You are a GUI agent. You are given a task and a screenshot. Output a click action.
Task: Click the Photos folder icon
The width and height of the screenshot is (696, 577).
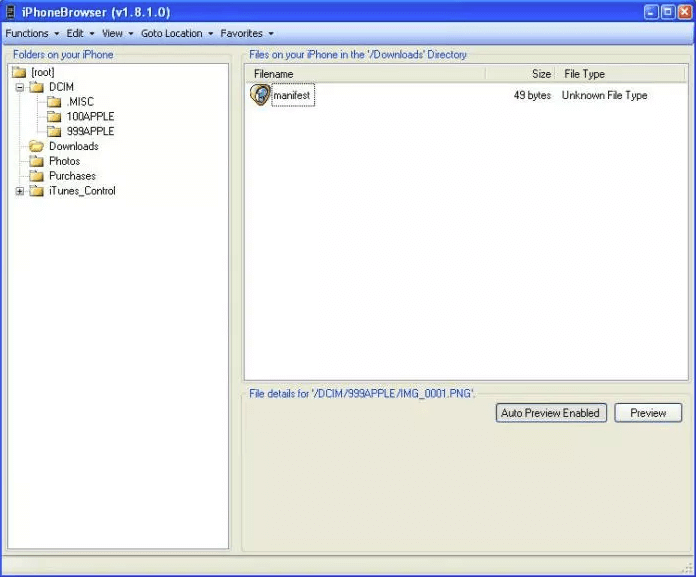tap(36, 161)
